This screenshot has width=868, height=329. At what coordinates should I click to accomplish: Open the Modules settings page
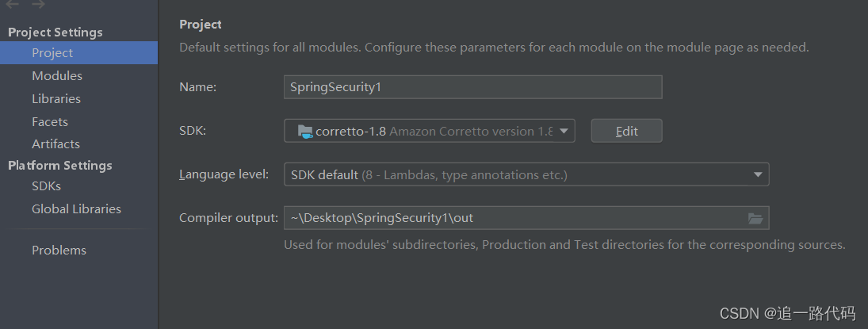point(57,76)
